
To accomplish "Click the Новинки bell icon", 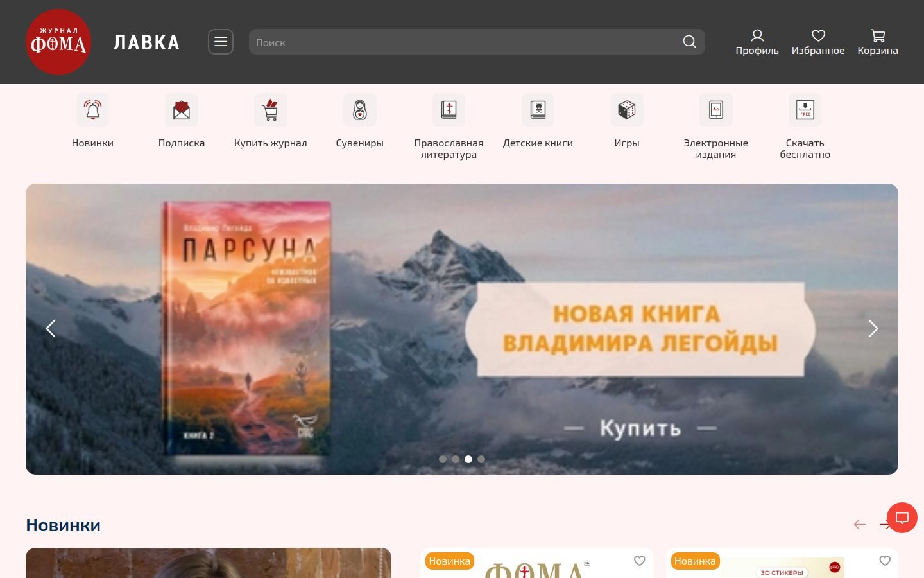I will click(92, 110).
